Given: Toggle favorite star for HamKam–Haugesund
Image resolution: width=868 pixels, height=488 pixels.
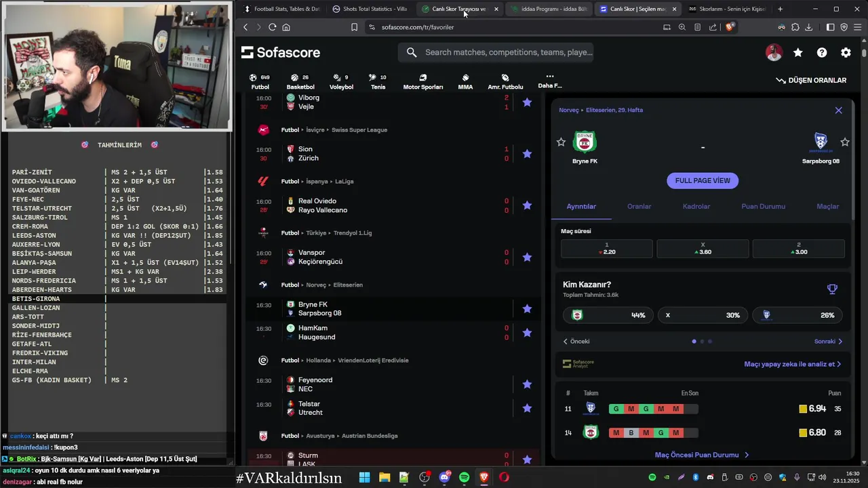Looking at the screenshot, I should [x=527, y=333].
